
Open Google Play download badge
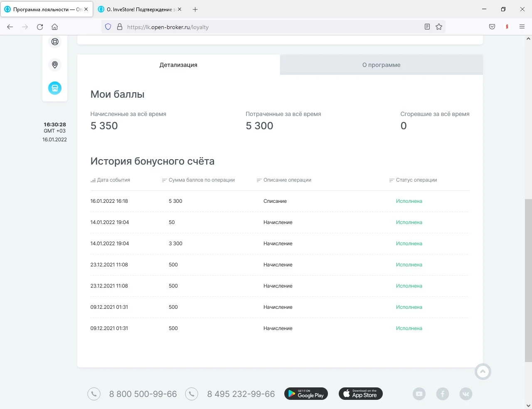pos(306,394)
